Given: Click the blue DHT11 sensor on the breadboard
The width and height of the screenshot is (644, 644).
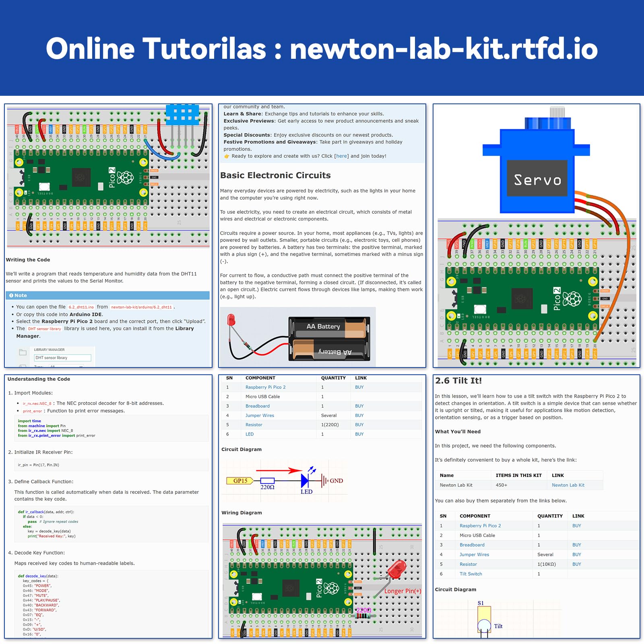Looking at the screenshot, I should (182, 114).
